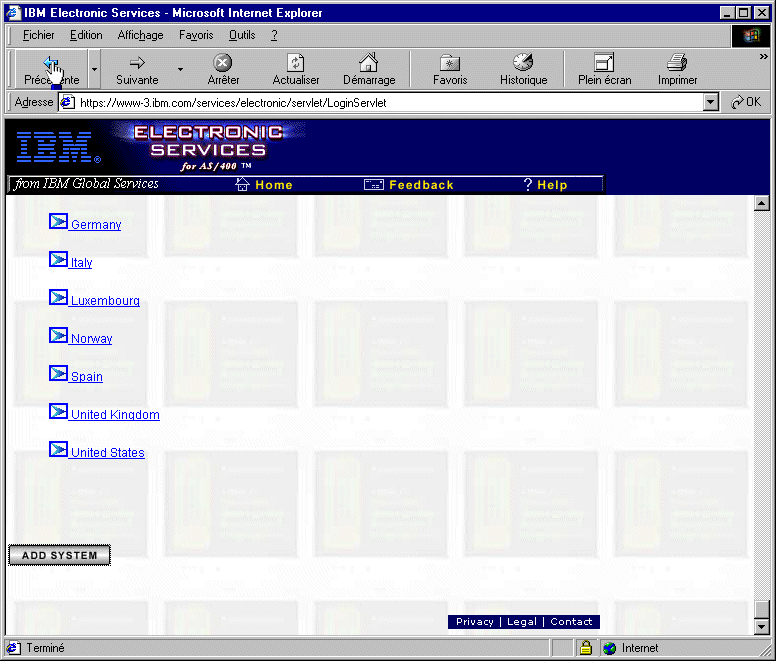Viewport: 776px width, 661px height.
Task: Open the Help link in the banner
Action: coord(552,185)
